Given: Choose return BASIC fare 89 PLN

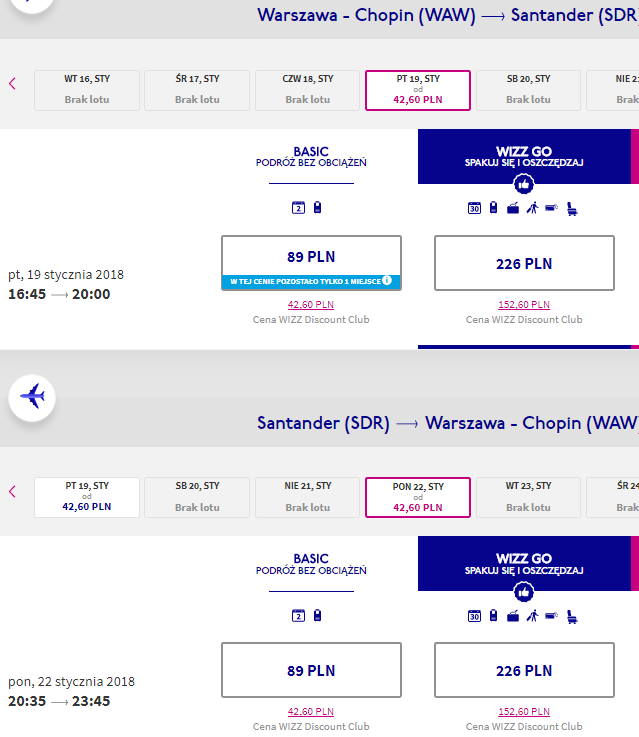Looking at the screenshot, I should click(311, 670).
